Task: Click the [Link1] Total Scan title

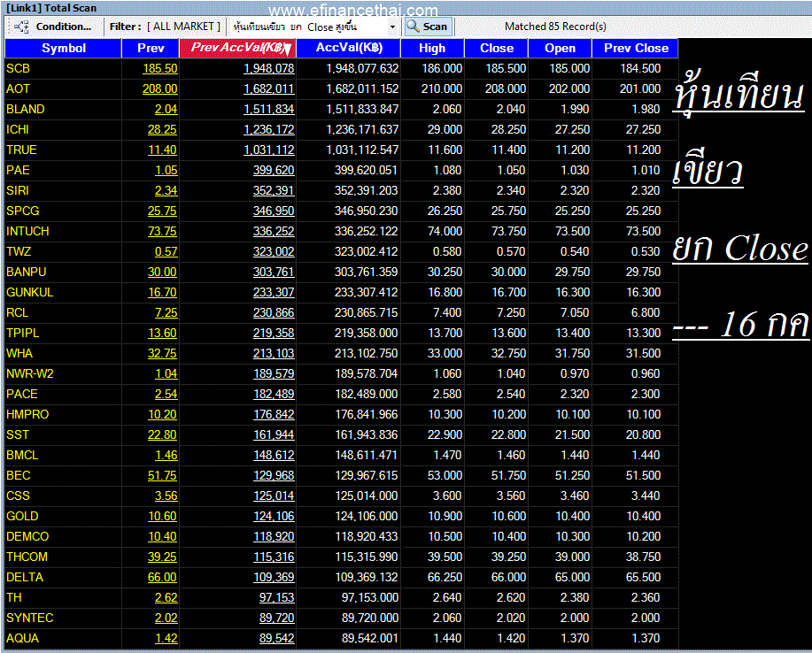Action: tap(51, 8)
